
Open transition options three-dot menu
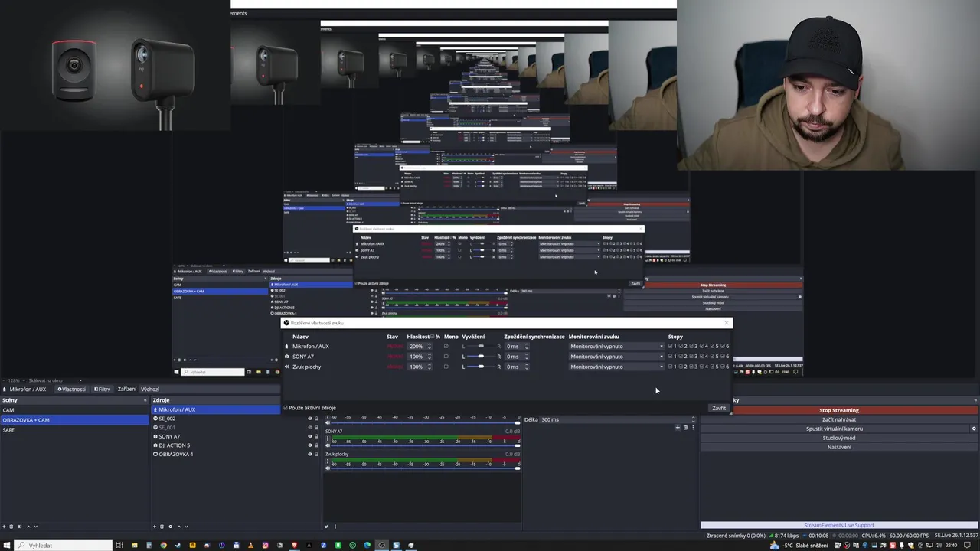pos(693,428)
